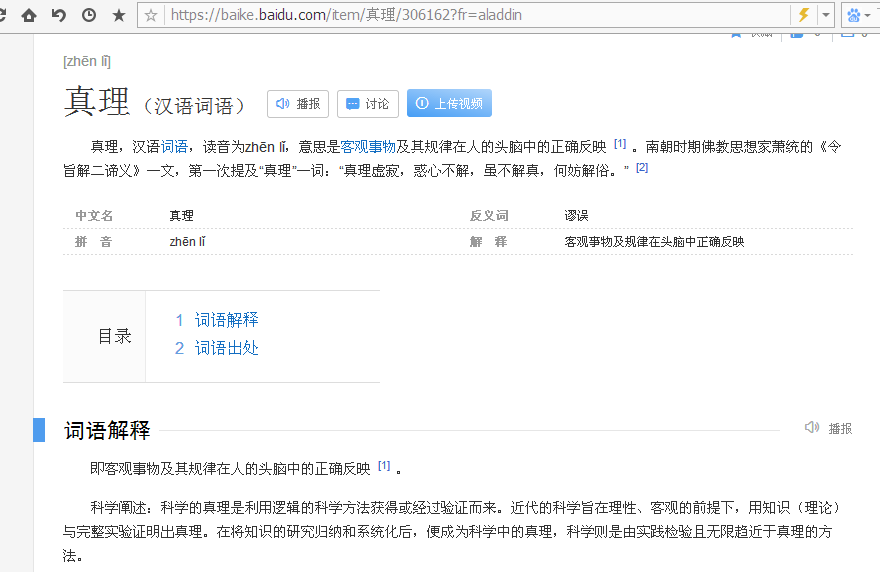Open the 讨论 discussion button

click(368, 104)
